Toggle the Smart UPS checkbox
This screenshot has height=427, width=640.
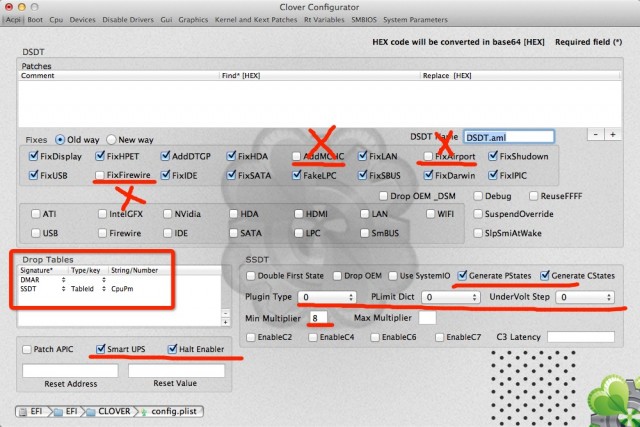click(x=100, y=349)
